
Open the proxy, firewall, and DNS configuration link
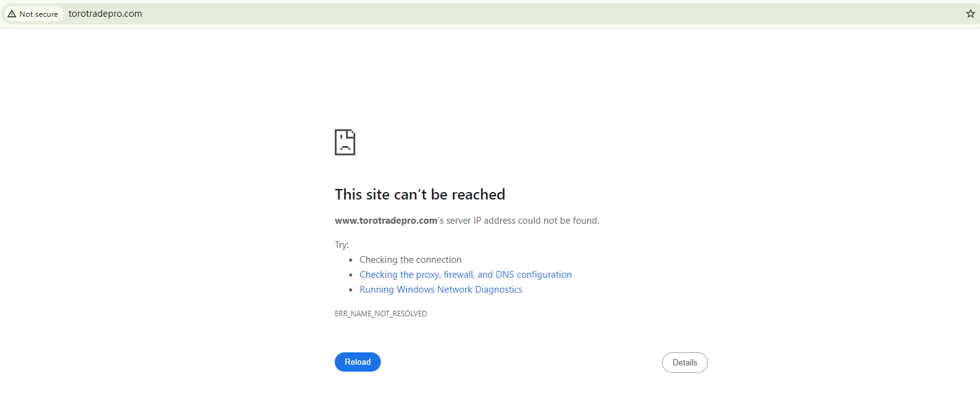(x=465, y=275)
